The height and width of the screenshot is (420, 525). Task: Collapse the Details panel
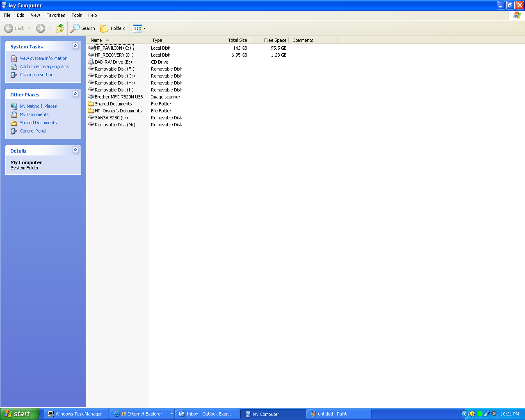(x=75, y=150)
